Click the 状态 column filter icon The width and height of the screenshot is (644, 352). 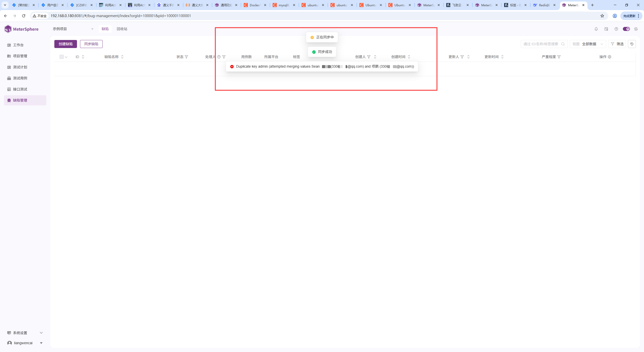pyautogui.click(x=186, y=57)
